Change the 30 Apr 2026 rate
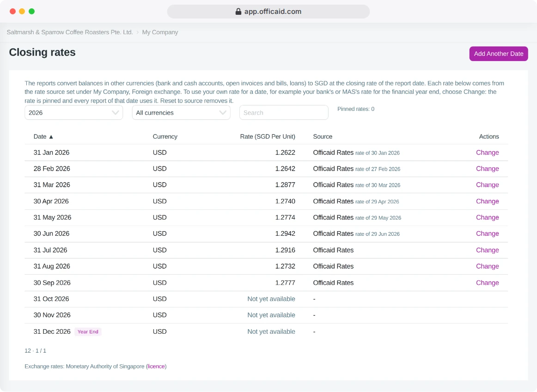The width and height of the screenshot is (537, 392). click(x=488, y=201)
